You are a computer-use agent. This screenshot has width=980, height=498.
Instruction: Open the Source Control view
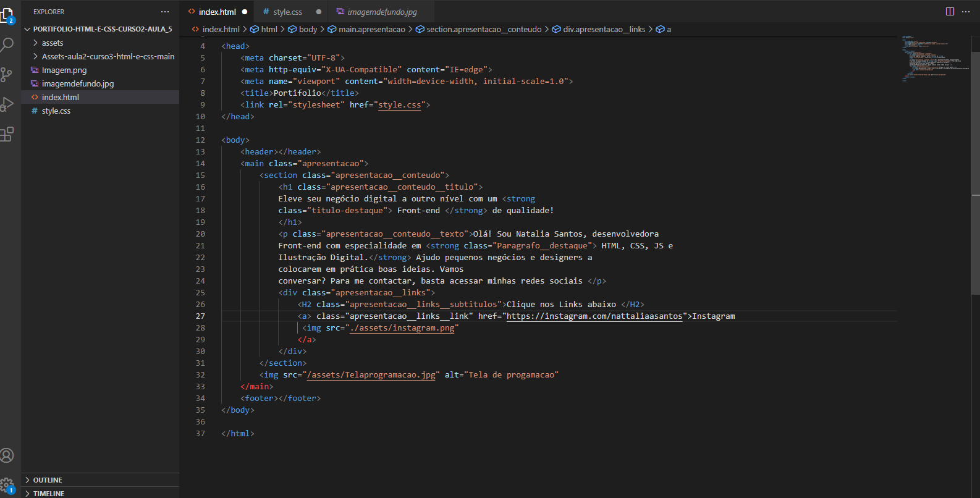6,75
